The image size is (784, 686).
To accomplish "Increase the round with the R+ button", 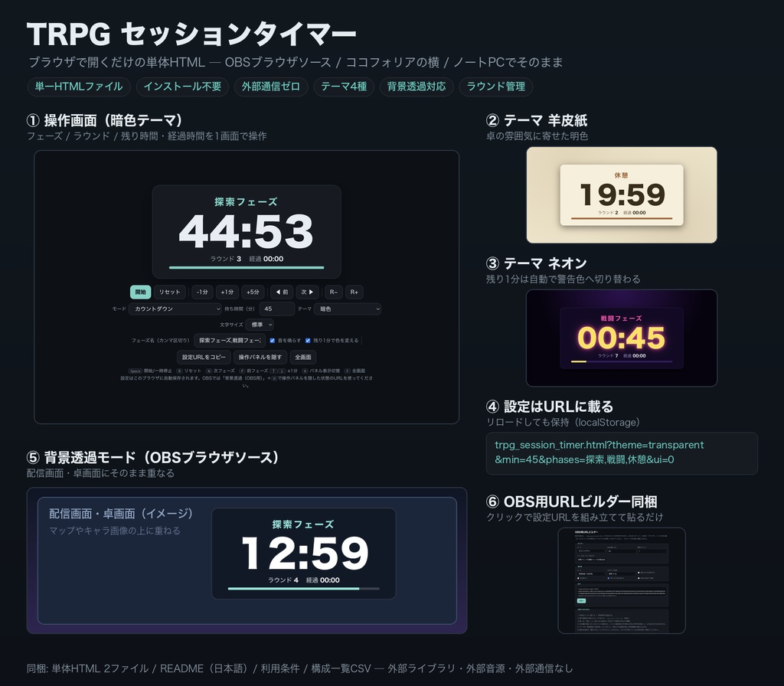I will coord(354,292).
